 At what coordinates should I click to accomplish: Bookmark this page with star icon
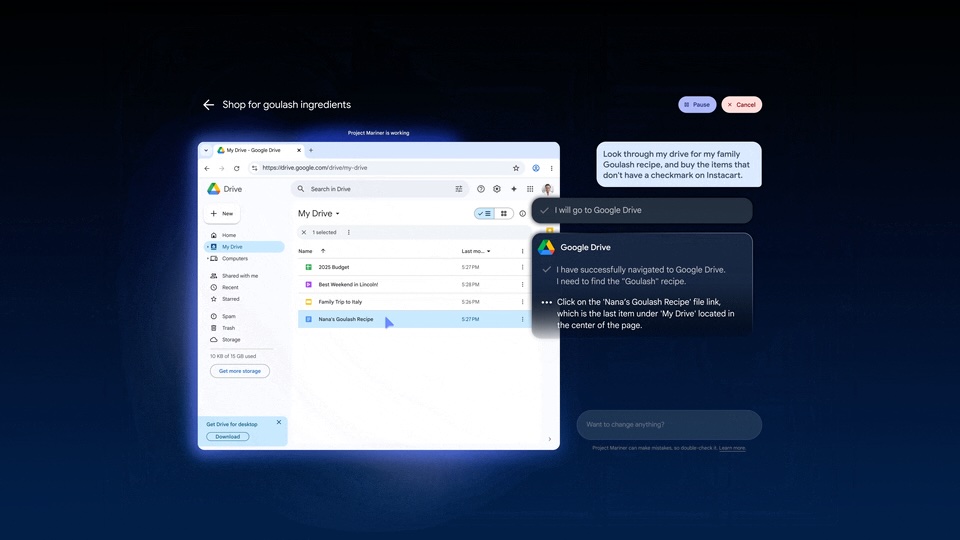[x=516, y=168]
